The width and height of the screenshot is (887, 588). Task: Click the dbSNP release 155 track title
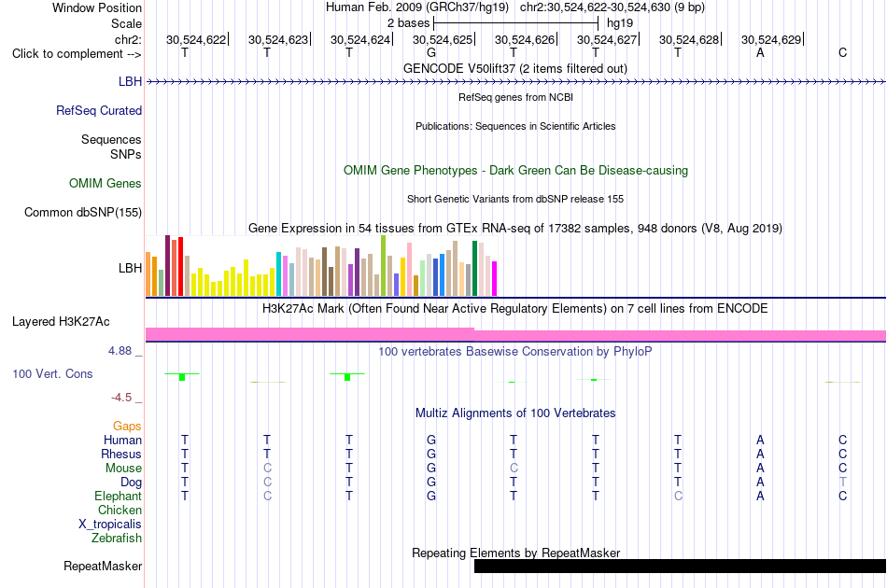tap(515, 199)
